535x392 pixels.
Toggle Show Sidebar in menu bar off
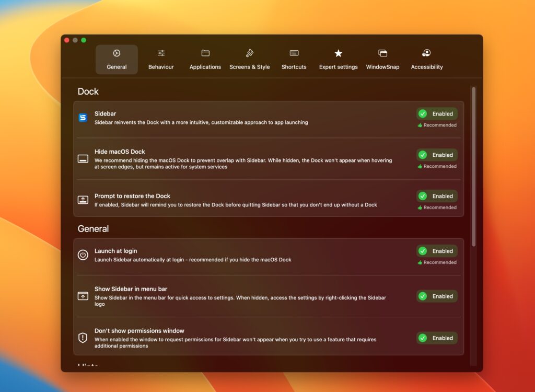[x=437, y=296]
